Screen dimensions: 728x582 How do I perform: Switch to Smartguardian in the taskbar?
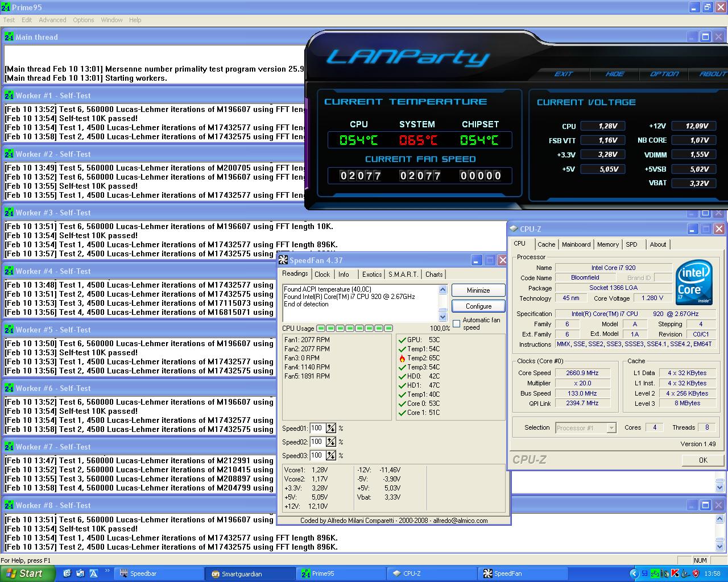coord(251,573)
